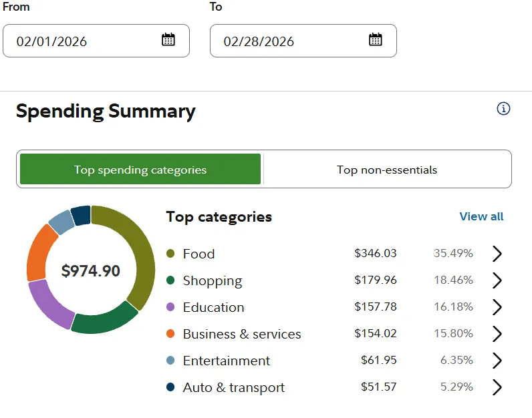This screenshot has width=532, height=418.
Task: Switch to Top non-essentials tab
Action: (x=387, y=170)
